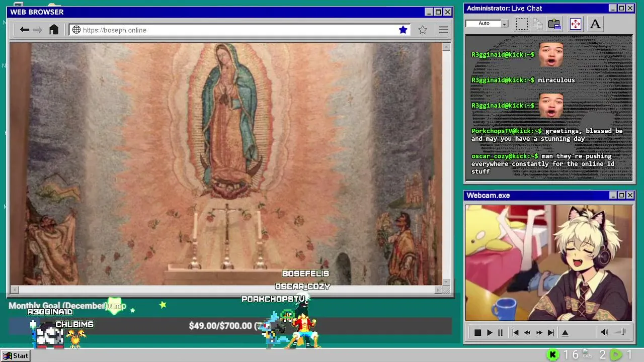Fast forward the Webcam.exe playback
Viewport: 644px width, 362px height.
539,332
